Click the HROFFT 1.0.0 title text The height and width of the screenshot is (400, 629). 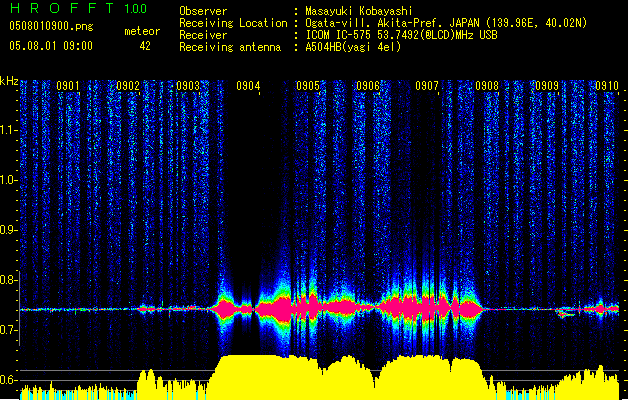coord(78,8)
